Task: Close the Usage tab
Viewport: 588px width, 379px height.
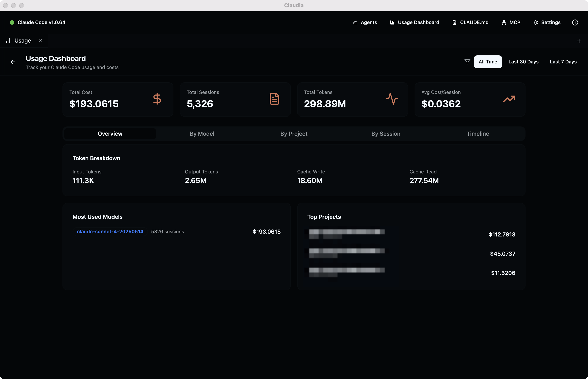Action: point(40,41)
